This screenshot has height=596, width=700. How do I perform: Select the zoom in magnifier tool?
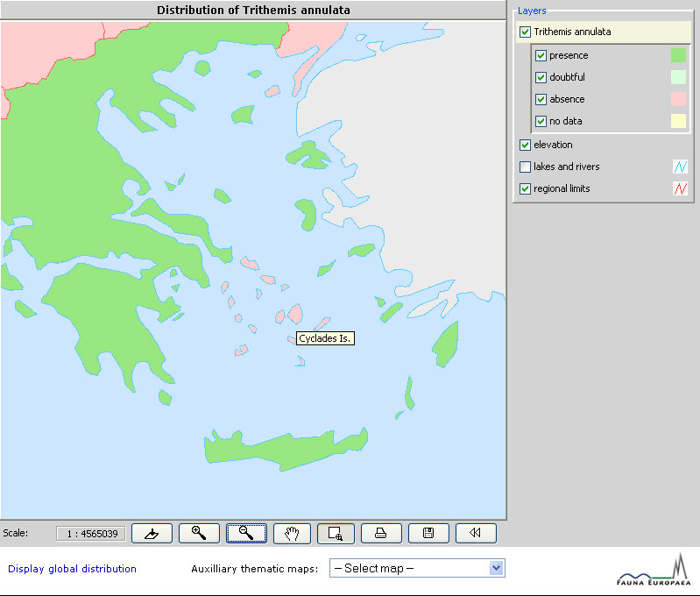tap(199, 533)
